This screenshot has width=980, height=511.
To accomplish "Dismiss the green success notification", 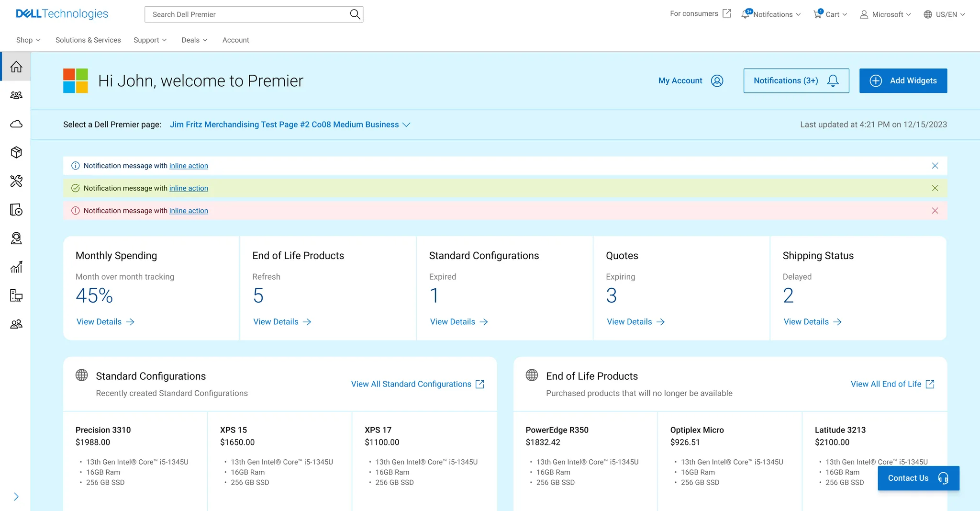I will (x=935, y=188).
